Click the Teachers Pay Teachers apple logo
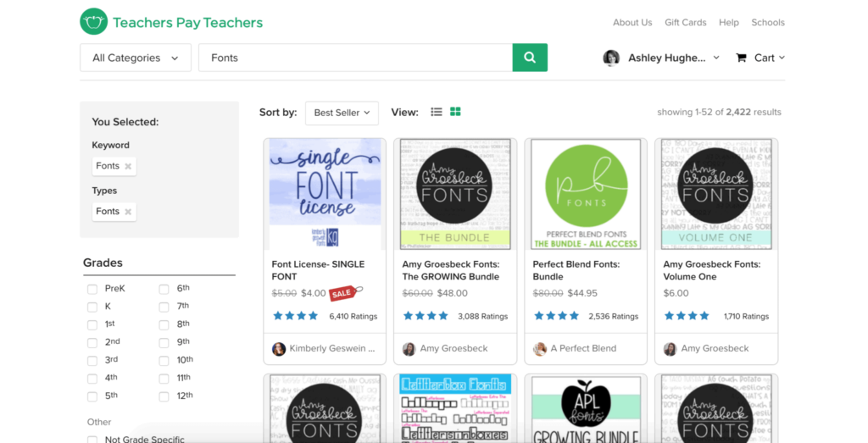 coord(93,21)
